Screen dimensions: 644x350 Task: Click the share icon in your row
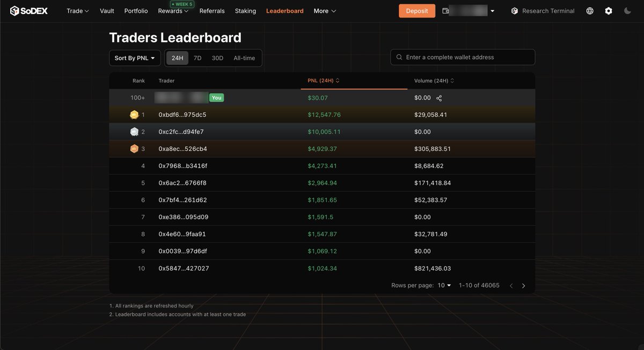[439, 98]
